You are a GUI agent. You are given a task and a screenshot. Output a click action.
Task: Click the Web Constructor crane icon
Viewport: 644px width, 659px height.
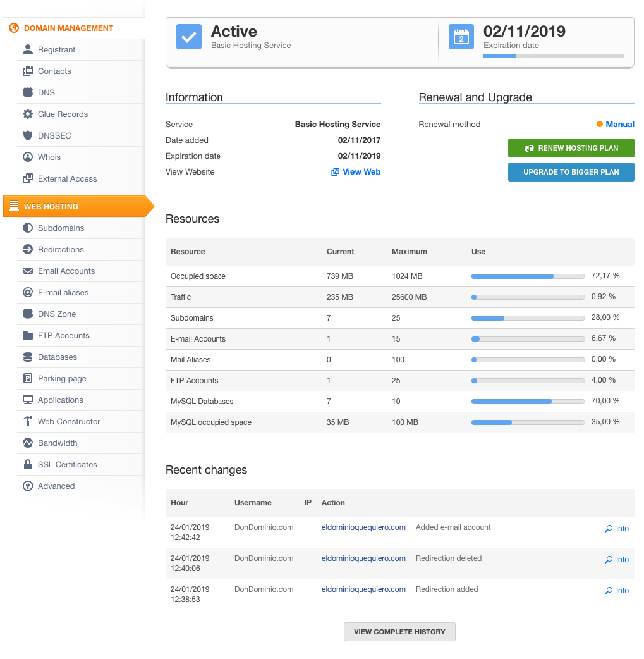pos(28,422)
